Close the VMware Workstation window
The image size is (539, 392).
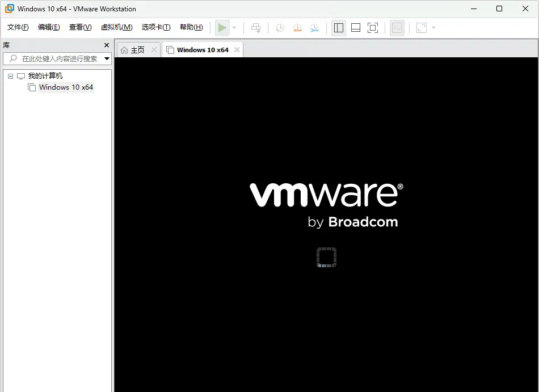point(525,9)
